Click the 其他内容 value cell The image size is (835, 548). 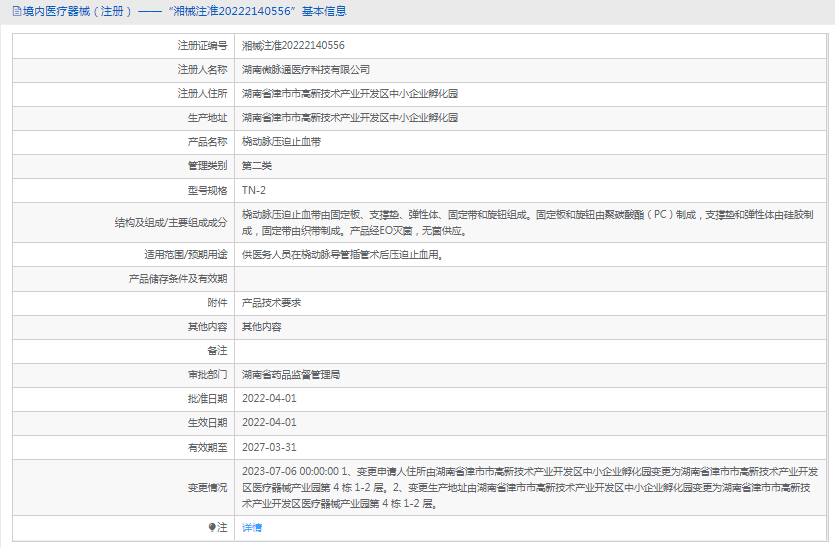(530, 326)
